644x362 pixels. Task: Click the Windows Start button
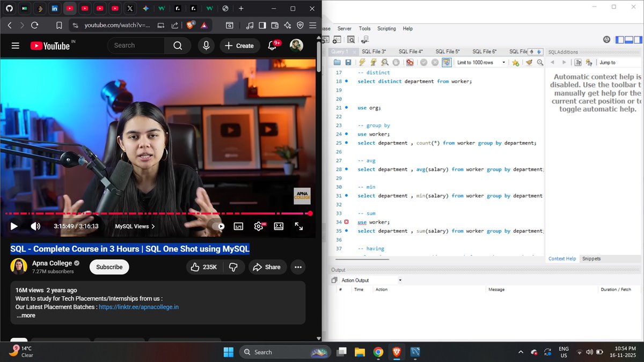(x=229, y=352)
